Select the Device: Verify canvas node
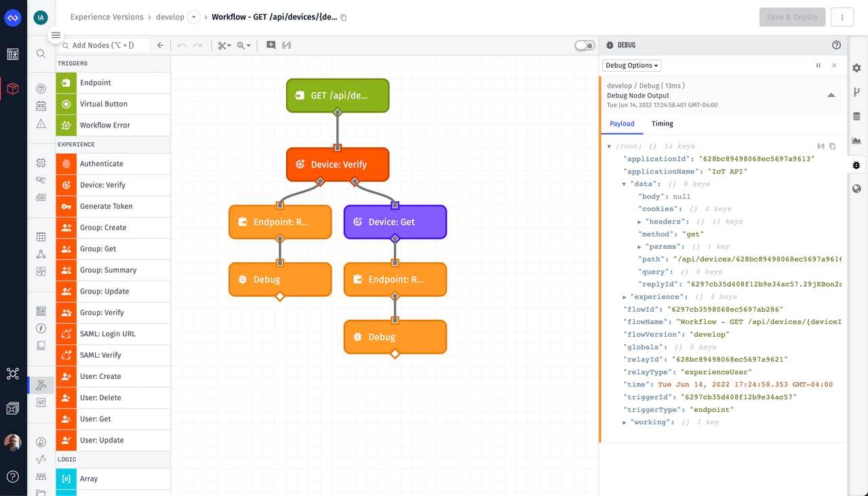868x496 pixels. [x=338, y=165]
